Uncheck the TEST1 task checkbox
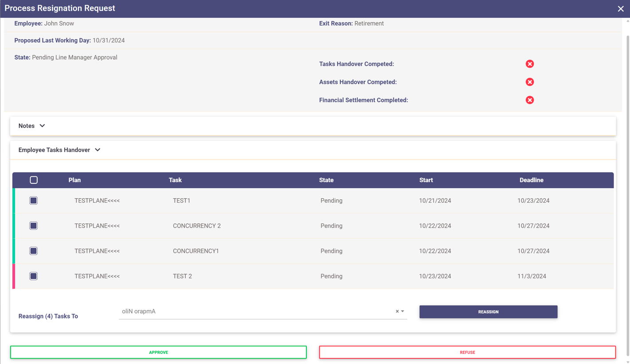Viewport: 630px width, 364px height. [x=34, y=201]
